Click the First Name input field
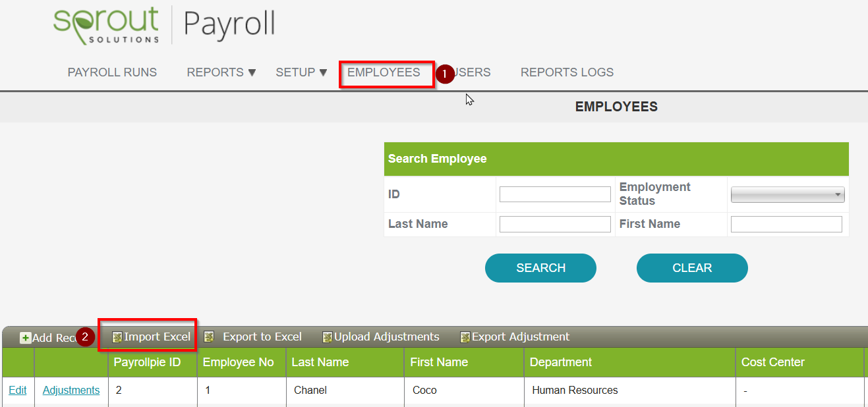Screen dimensions: 868x407 point(786,225)
